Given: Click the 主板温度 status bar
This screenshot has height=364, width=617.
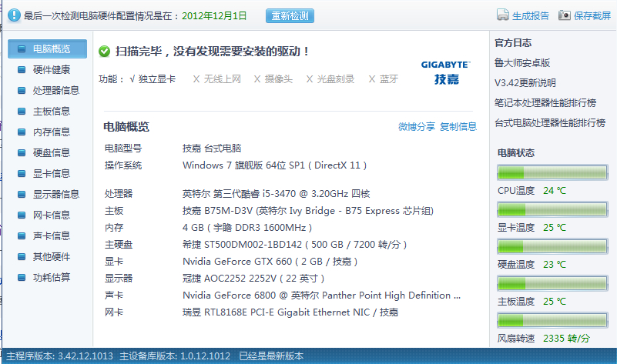Looking at the screenshot, I should pos(552,283).
